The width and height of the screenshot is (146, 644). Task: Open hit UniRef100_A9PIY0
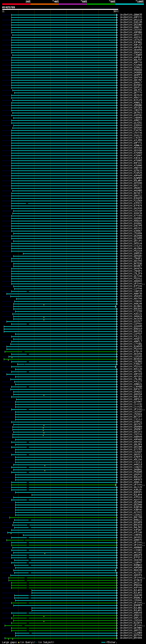tap(131, 17)
